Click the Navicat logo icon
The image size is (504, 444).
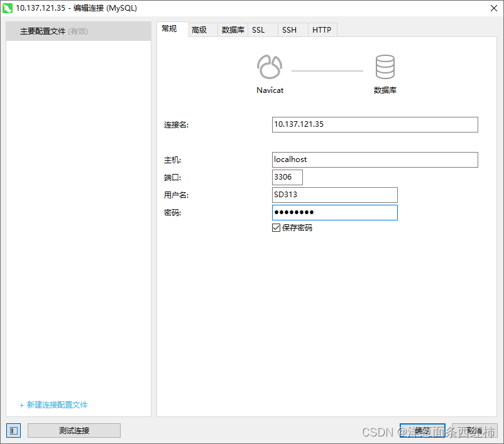(x=270, y=67)
